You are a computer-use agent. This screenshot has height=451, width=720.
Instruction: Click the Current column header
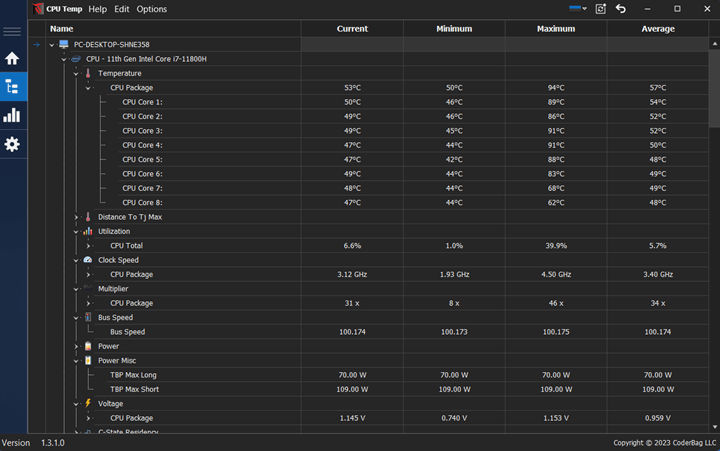click(352, 28)
